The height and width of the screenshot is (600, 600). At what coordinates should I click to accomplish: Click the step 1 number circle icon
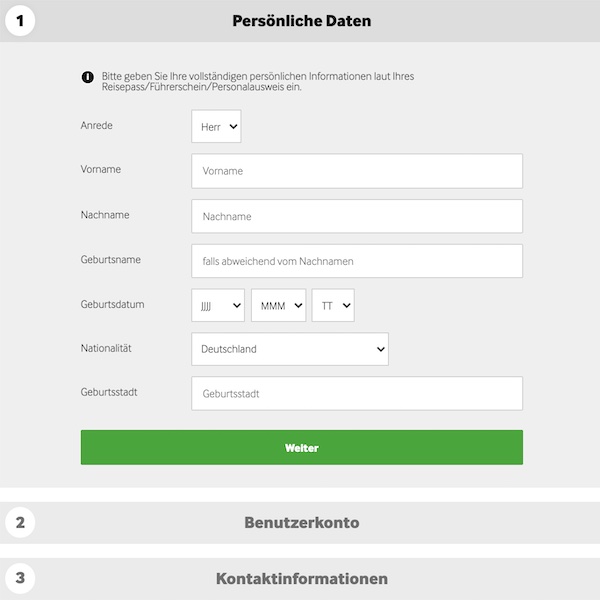click(20, 20)
